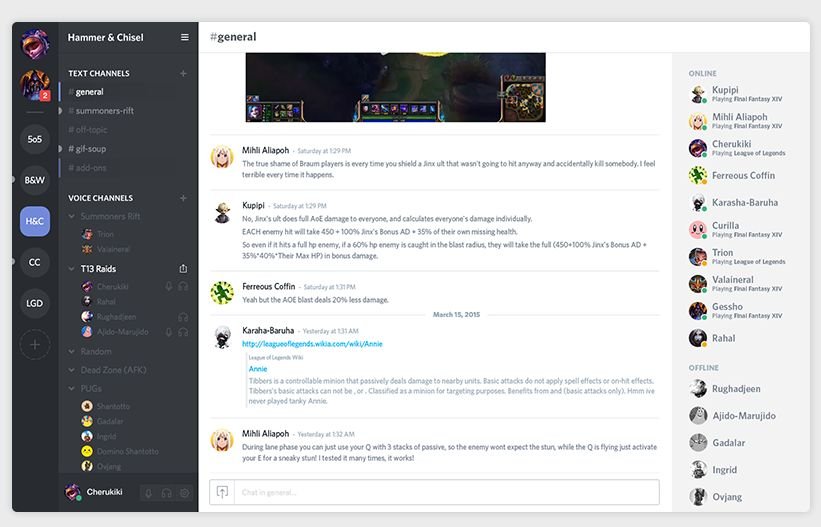Click Shantotto in PUGs voice channel
821x527 pixels.
(106, 406)
